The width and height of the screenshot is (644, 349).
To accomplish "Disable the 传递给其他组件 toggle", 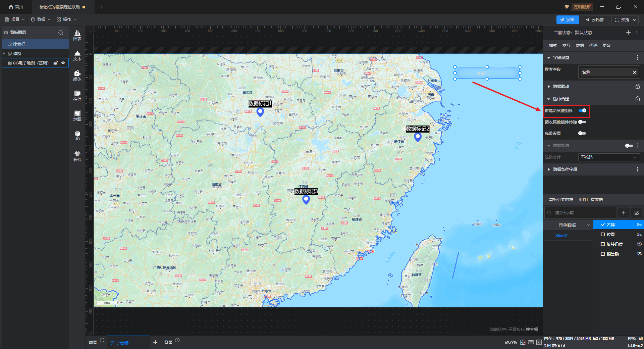I will tap(582, 110).
